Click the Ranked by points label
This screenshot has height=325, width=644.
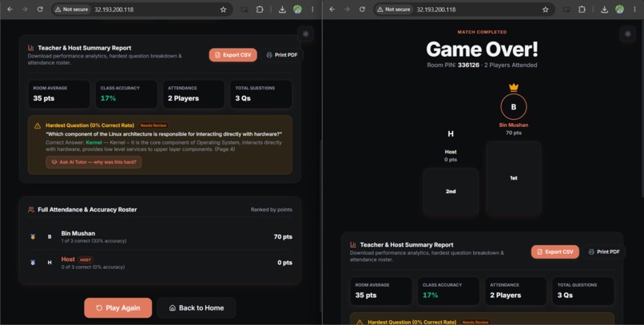tap(272, 210)
